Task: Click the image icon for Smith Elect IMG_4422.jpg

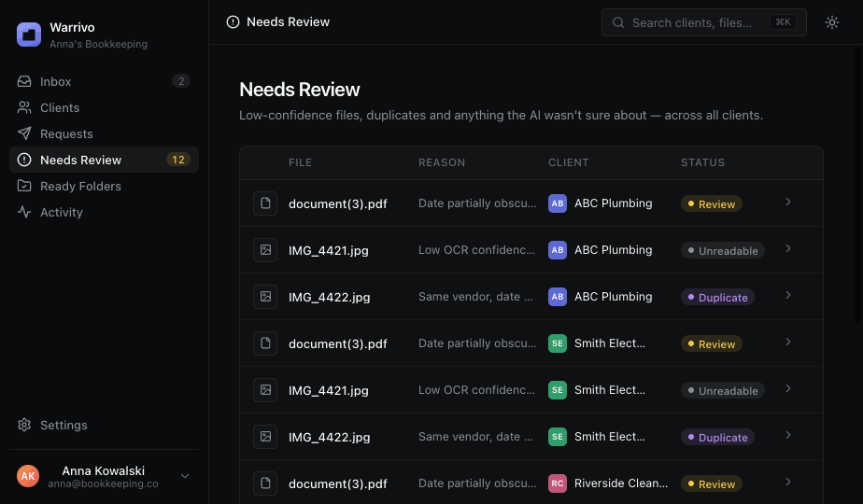Action: click(x=265, y=437)
